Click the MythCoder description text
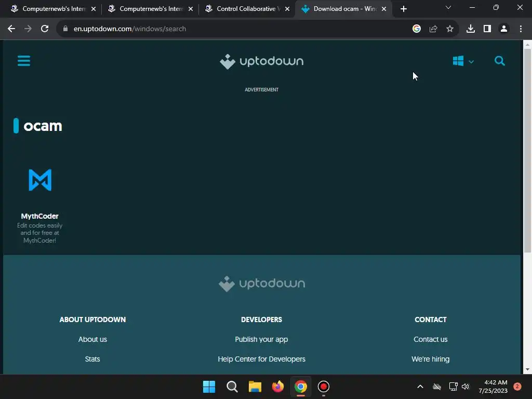The height and width of the screenshot is (399, 532). coord(39,233)
